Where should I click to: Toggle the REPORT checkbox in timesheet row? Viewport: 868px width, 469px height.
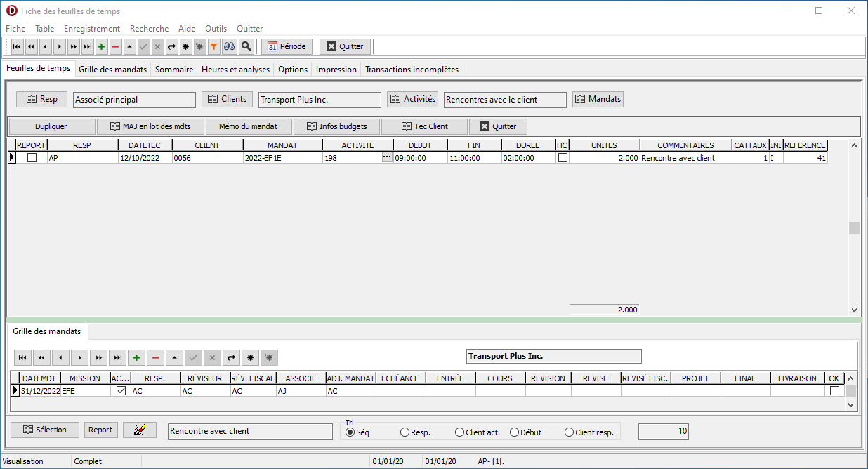pyautogui.click(x=32, y=158)
